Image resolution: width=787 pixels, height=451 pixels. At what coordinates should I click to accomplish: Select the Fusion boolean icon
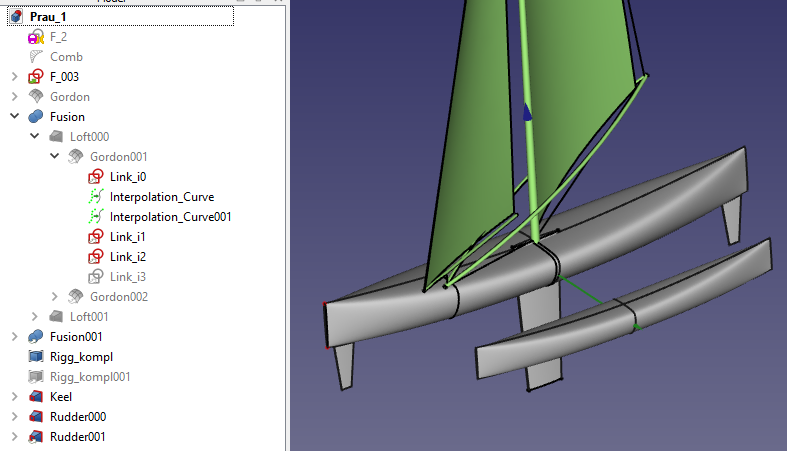pyautogui.click(x=36, y=117)
